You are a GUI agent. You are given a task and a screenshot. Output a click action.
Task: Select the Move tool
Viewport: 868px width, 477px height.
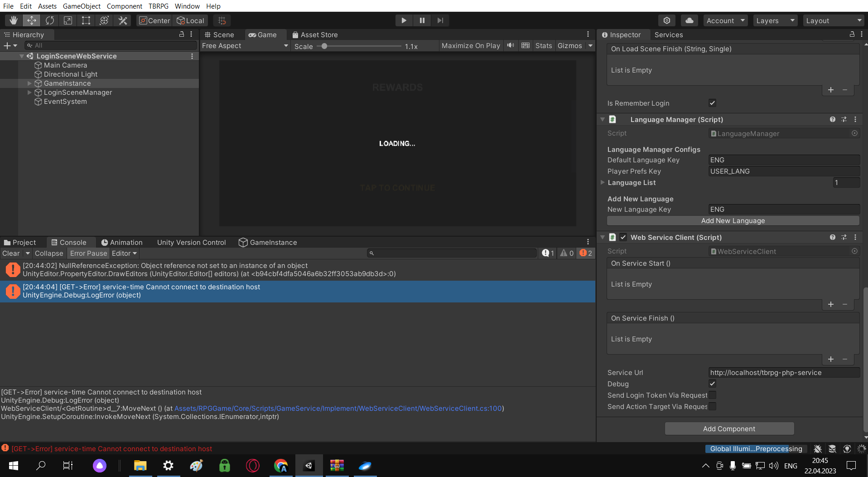(x=31, y=20)
